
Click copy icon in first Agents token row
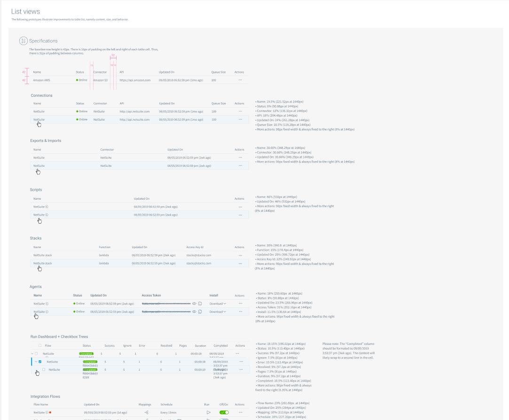[x=200, y=303]
